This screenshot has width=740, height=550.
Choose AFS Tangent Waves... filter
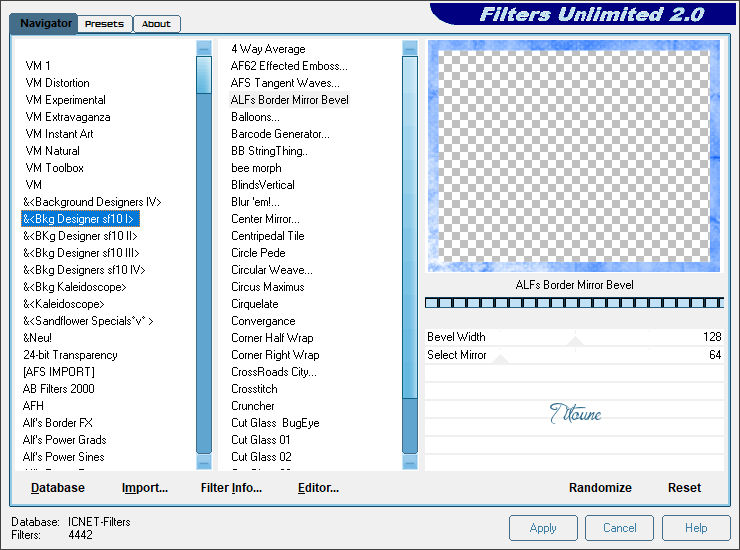(x=285, y=83)
